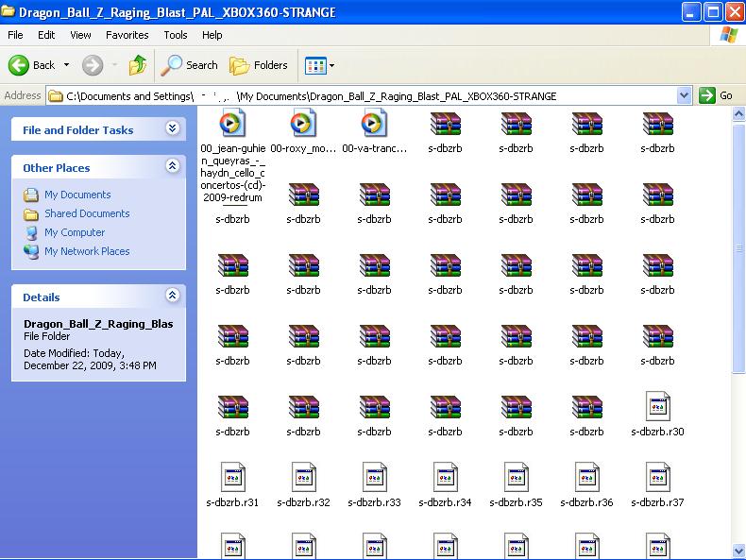The width and height of the screenshot is (746, 560).
Task: Open My Computer link
Action: coord(75,232)
